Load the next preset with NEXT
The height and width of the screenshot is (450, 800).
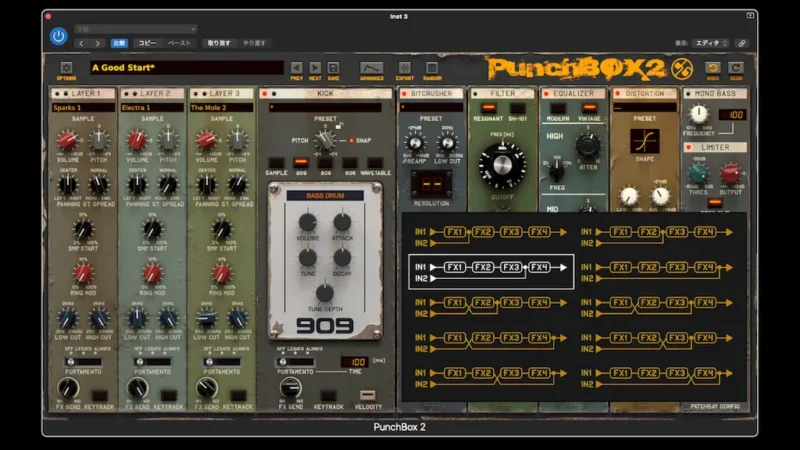tap(315, 67)
